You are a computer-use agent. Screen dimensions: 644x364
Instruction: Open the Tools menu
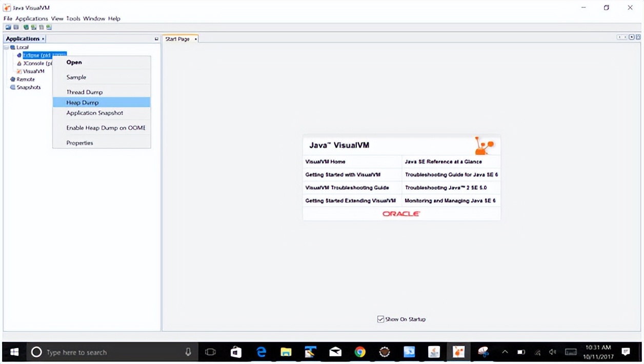(73, 18)
